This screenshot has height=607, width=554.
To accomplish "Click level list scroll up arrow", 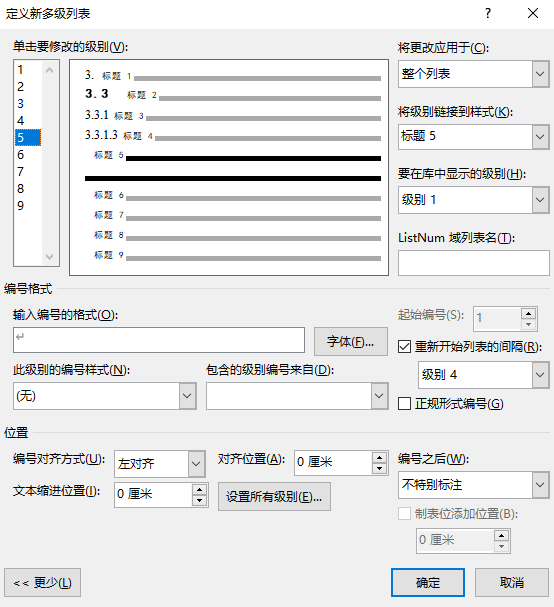I will pos(50,70).
